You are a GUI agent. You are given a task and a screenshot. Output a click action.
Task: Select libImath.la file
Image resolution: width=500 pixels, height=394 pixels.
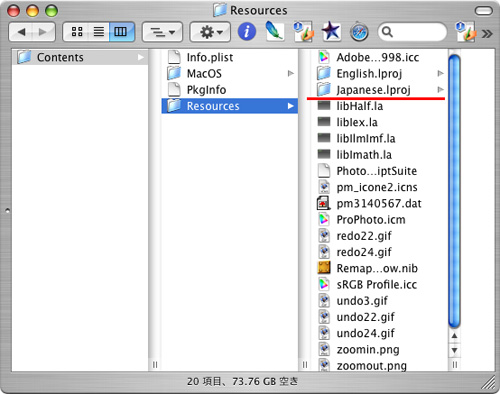(380, 155)
